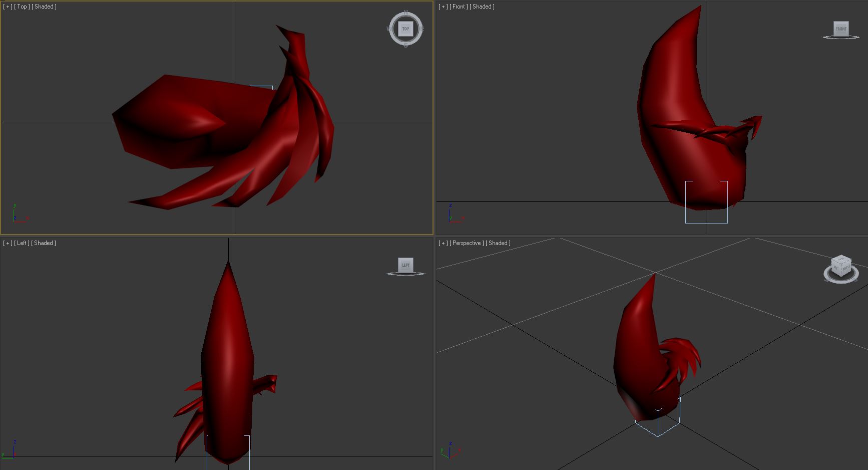Open the Front view label menu
Viewport: 868px width, 470px height.
(x=459, y=7)
